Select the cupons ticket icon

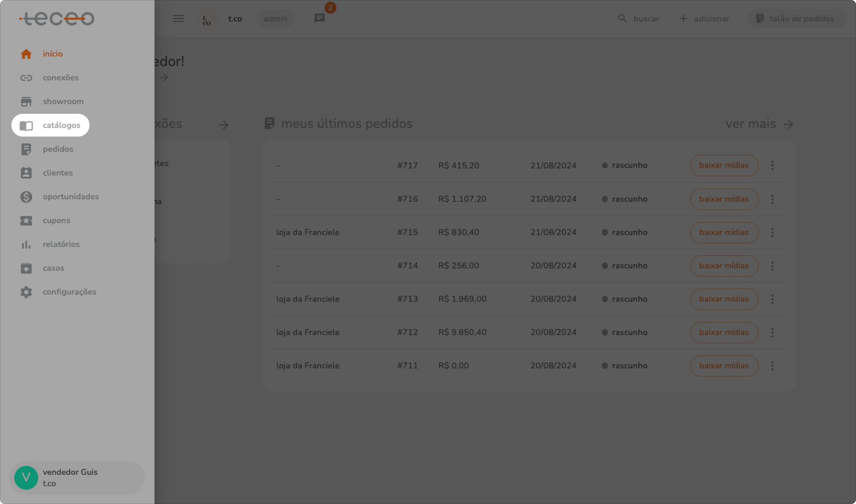click(x=26, y=220)
